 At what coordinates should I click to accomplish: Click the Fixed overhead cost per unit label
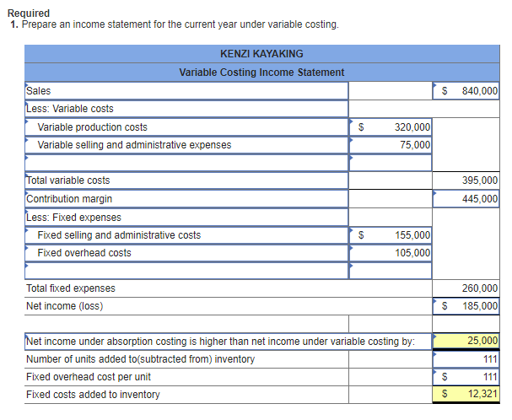pos(89,377)
